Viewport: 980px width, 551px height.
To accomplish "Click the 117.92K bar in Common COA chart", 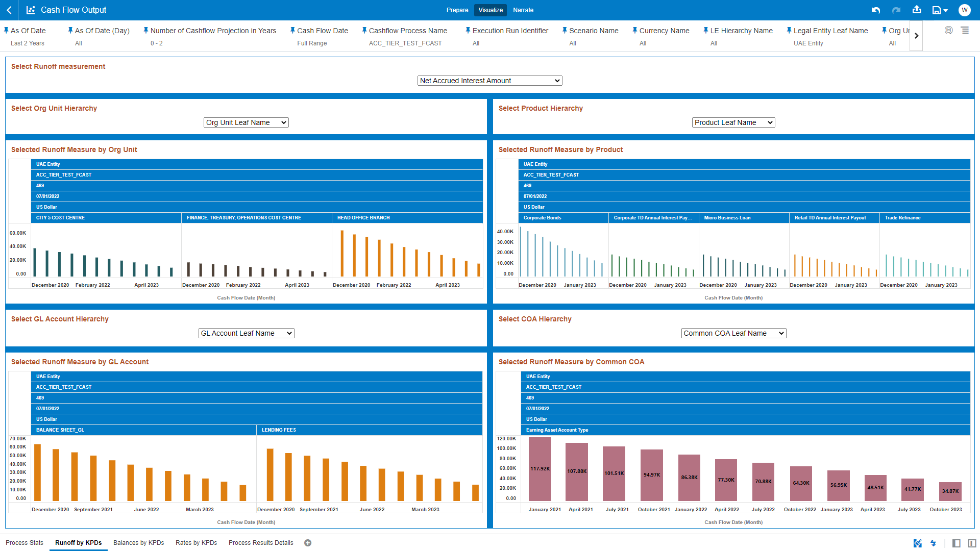I will [540, 469].
